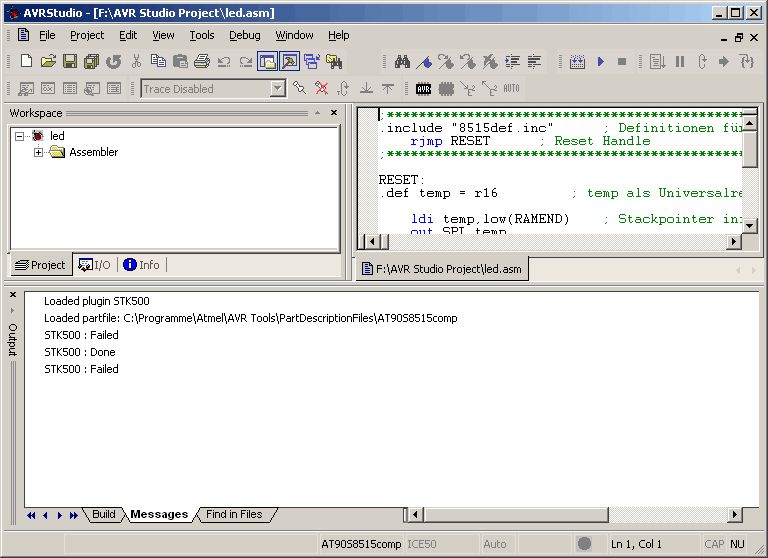
Task: Switch to the Find in Files tab
Action: click(x=234, y=514)
